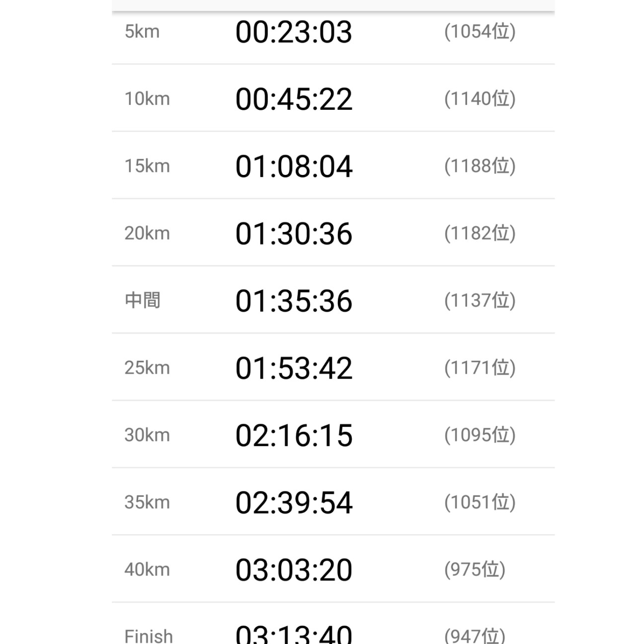The height and width of the screenshot is (644, 644).
Task: Tap the 5km time 00:23:03
Action: coord(294,32)
